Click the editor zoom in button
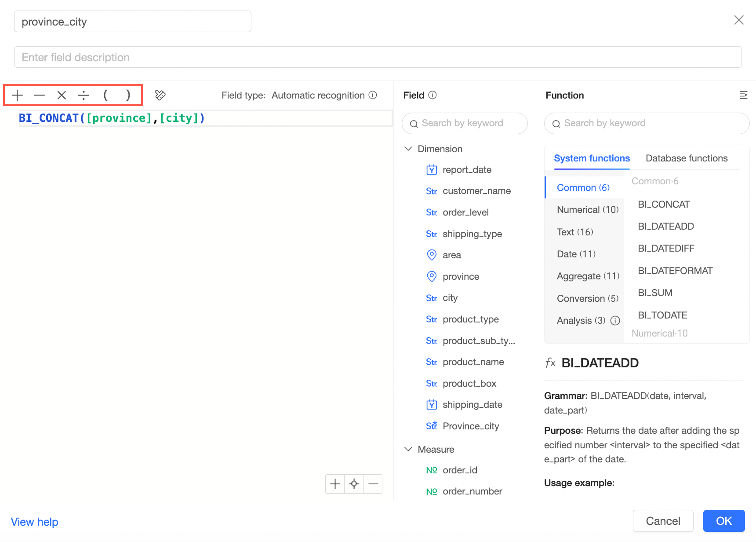Screen dimensions: 756x542 (335, 484)
